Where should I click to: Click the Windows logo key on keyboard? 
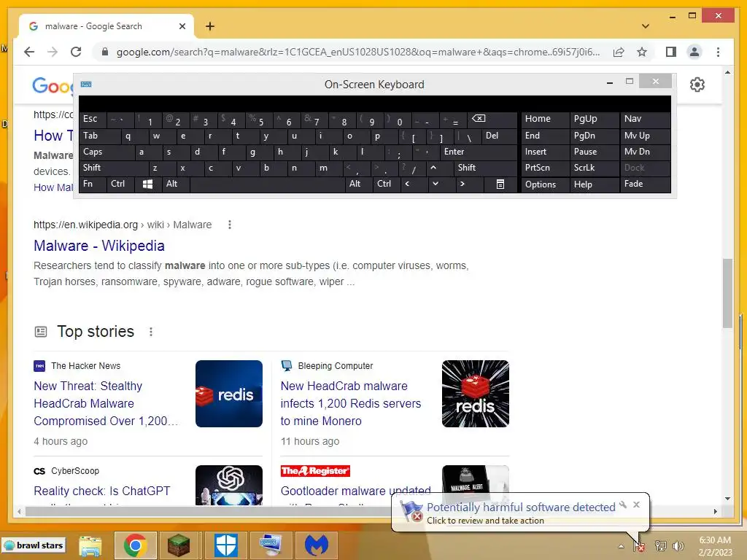point(147,184)
